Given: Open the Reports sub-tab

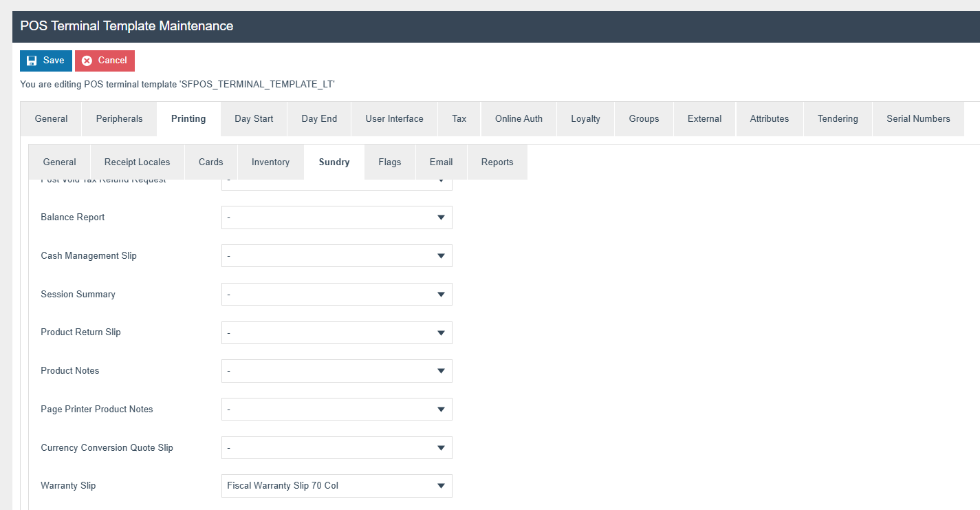Looking at the screenshot, I should click(497, 162).
